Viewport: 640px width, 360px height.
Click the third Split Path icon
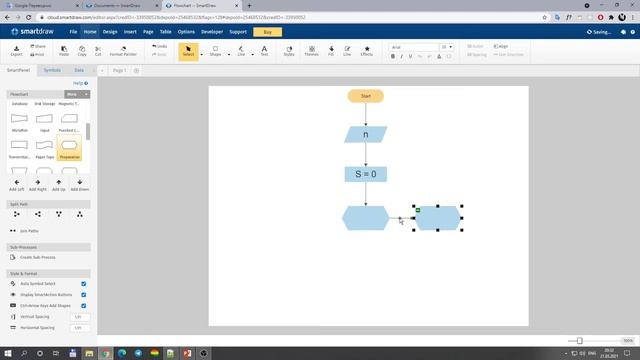59,214
